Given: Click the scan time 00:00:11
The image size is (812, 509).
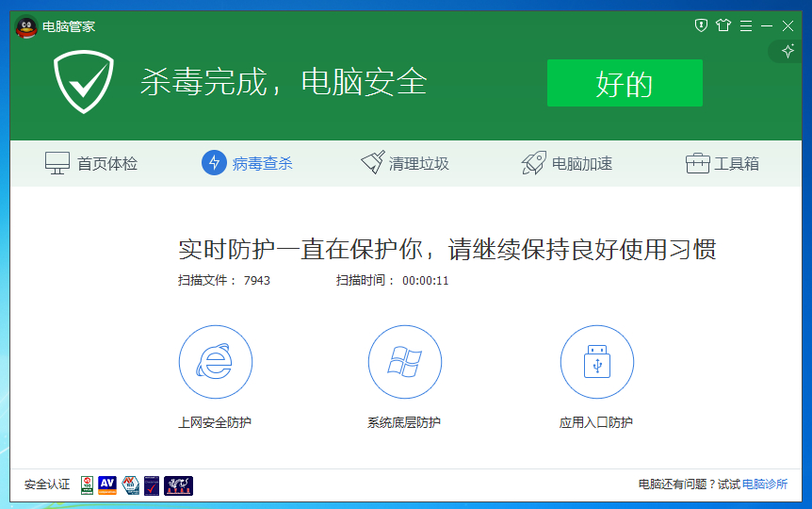Looking at the screenshot, I should (425, 280).
